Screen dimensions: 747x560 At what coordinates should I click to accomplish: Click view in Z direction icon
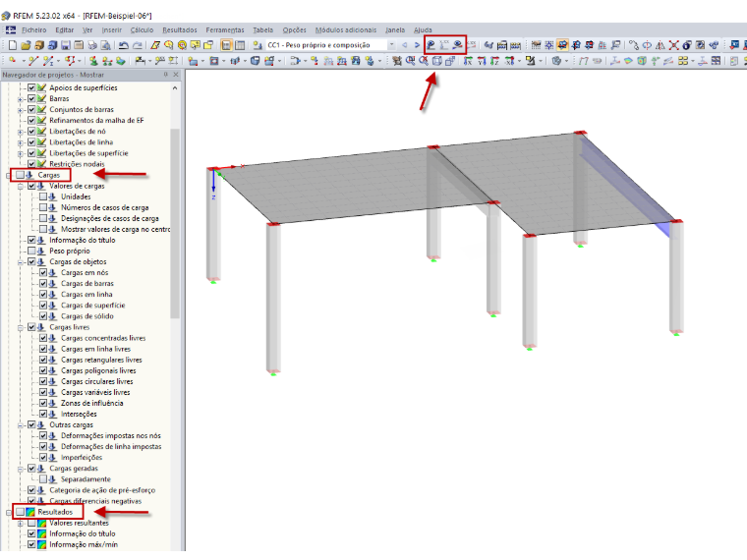495,61
